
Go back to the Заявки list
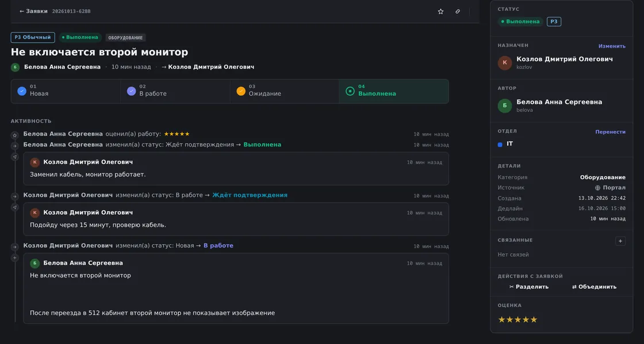(33, 11)
